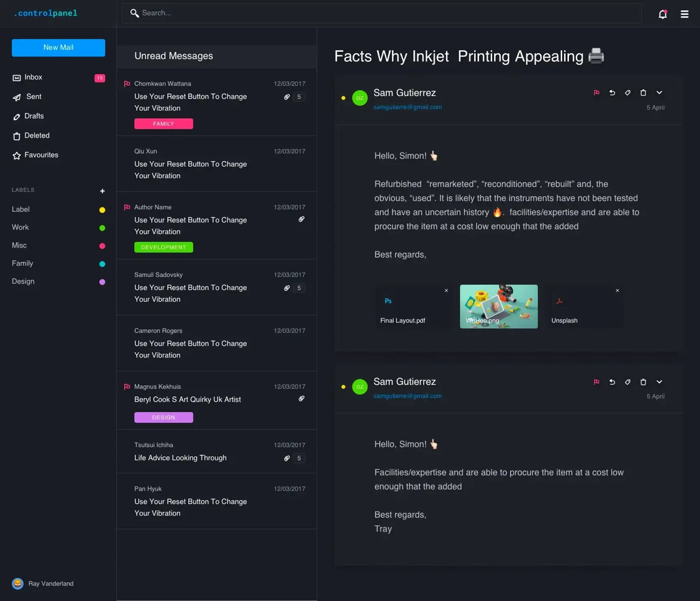700x601 pixels.
Task: Open the Inbox folder
Action: [x=33, y=77]
